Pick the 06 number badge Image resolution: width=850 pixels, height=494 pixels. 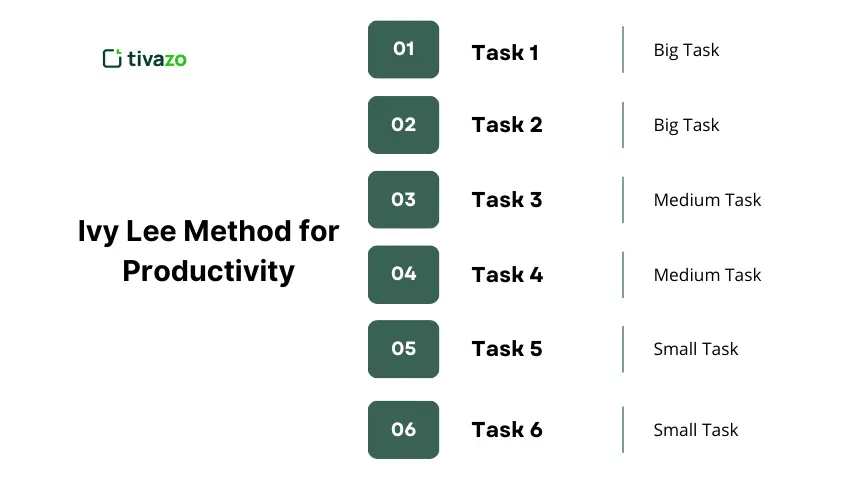tap(403, 430)
